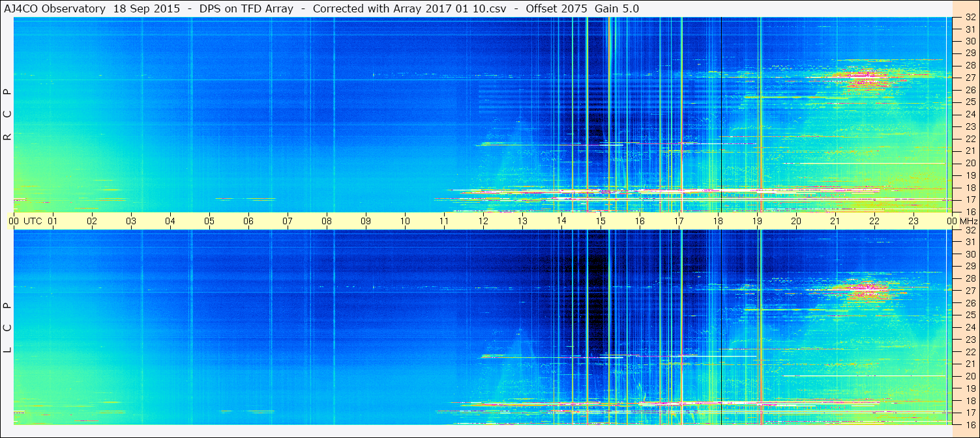Click the 22 MHz tick in RCP panel

pyautogui.click(x=970, y=139)
